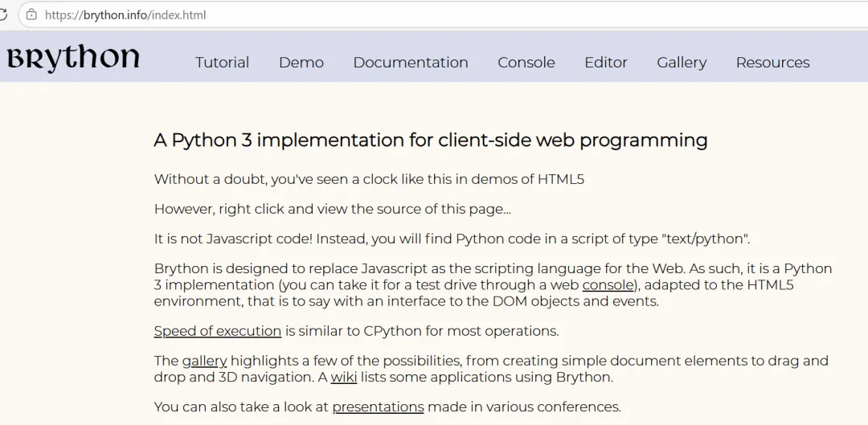Viewport: 868px width, 425px height.
Task: Open the site information lock icon
Action: coord(31,14)
